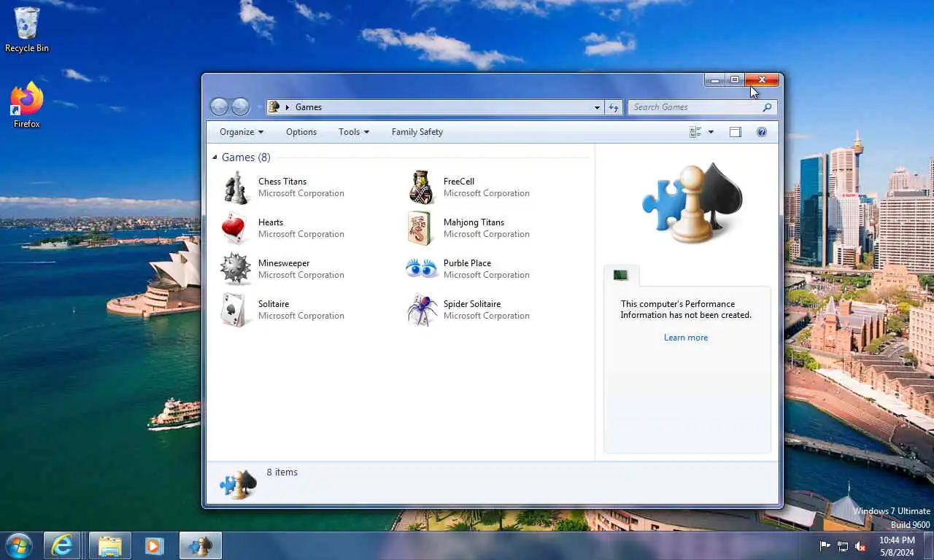Image resolution: width=934 pixels, height=560 pixels.
Task: Select the Spider Solitaire name text
Action: [x=472, y=304]
